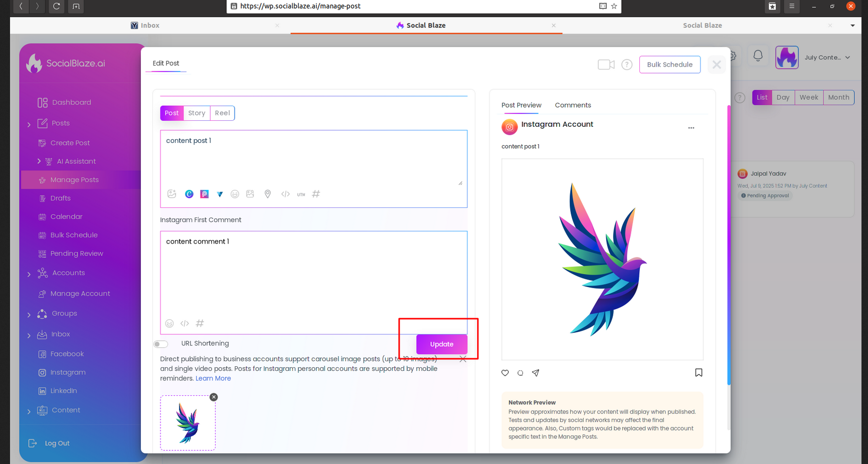
Task: Click the video camera tutorial icon
Action: [x=606, y=65]
